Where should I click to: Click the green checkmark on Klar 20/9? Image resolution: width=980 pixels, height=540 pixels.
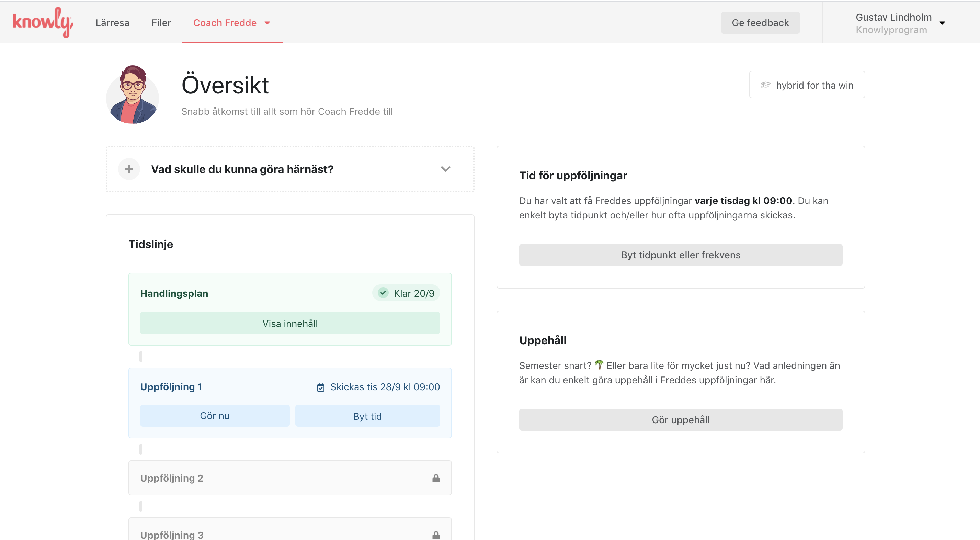click(x=383, y=293)
